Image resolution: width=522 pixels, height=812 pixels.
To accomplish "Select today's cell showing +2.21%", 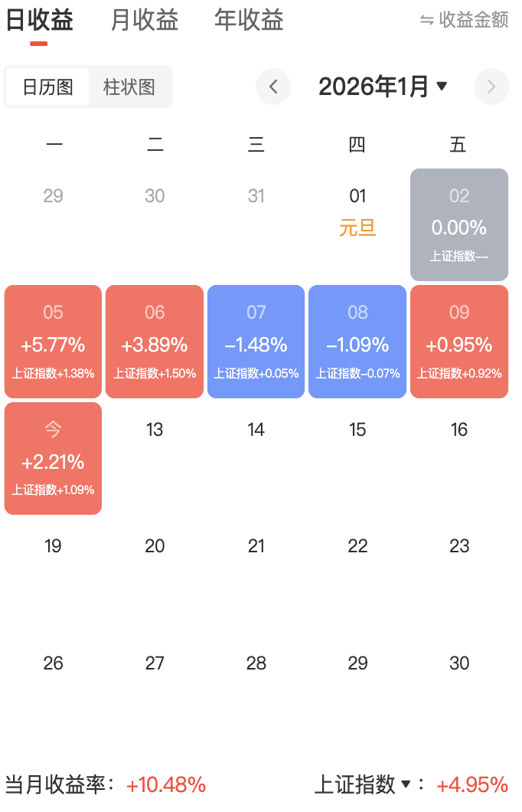I will click(53, 458).
